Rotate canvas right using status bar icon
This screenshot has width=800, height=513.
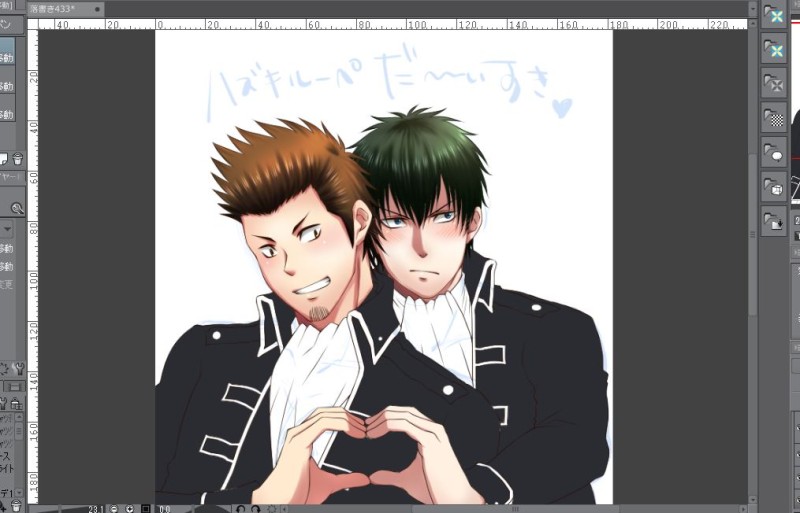(255, 509)
